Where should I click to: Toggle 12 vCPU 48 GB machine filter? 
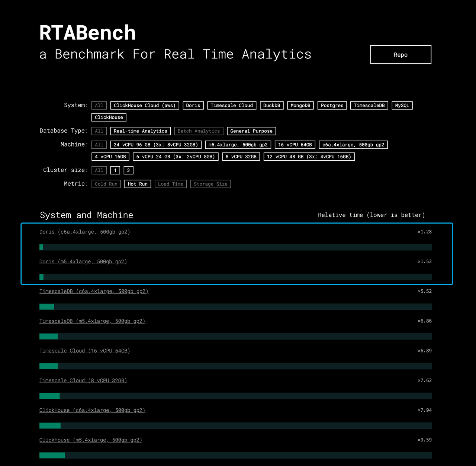coord(309,157)
